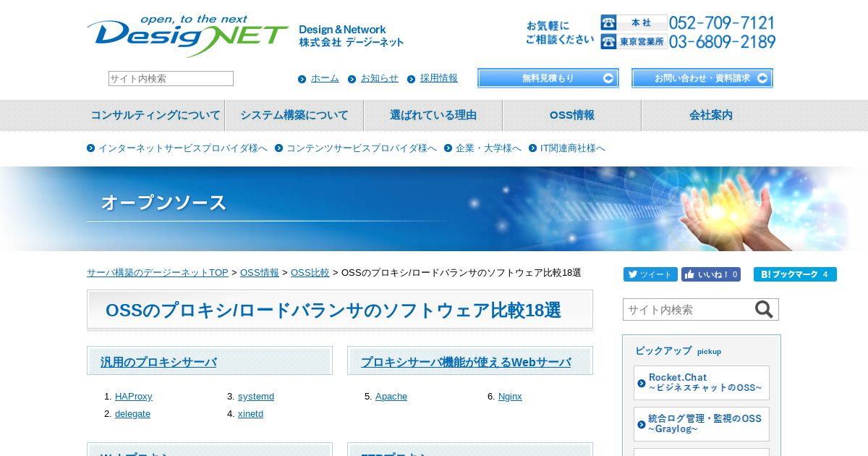Open the systemd link
The image size is (868, 456).
pos(256,397)
